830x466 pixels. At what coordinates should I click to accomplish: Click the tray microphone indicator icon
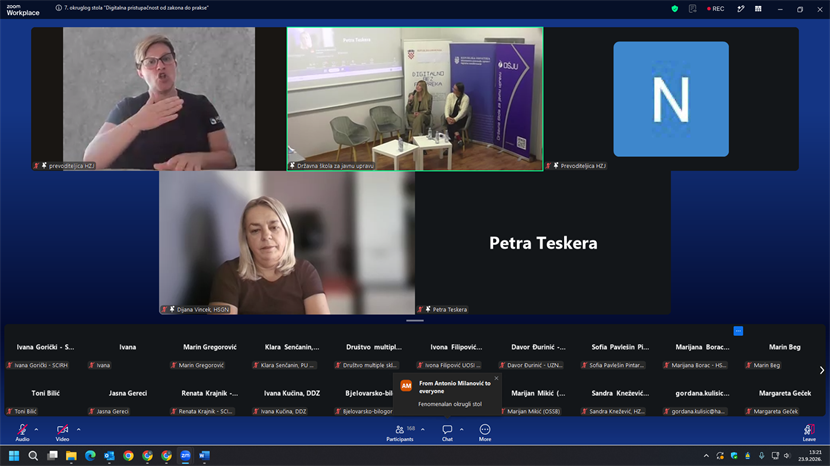[761, 455]
